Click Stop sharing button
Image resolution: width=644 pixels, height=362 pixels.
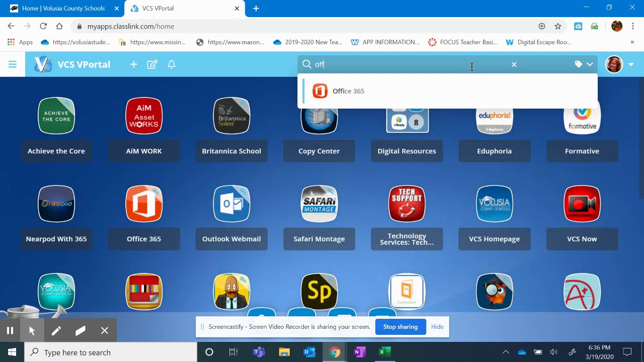(400, 327)
